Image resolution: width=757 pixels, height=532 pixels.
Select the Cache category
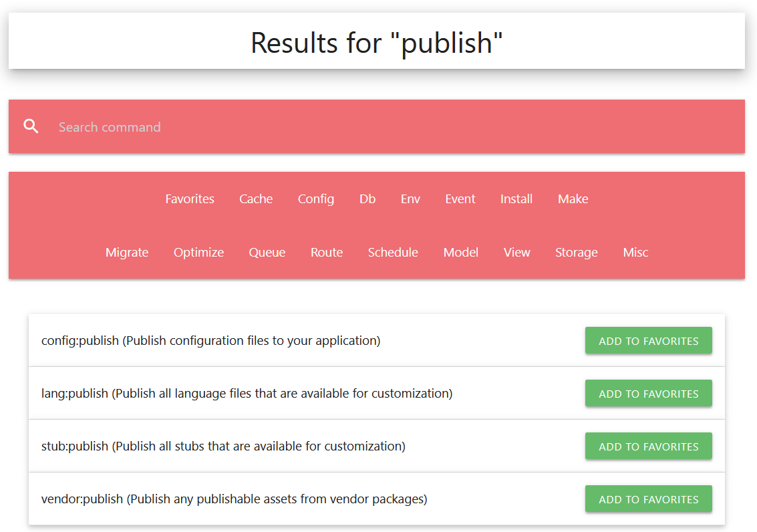256,199
